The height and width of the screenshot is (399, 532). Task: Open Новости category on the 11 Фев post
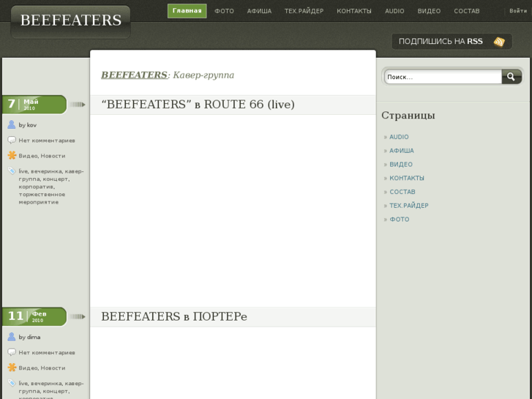pos(53,368)
